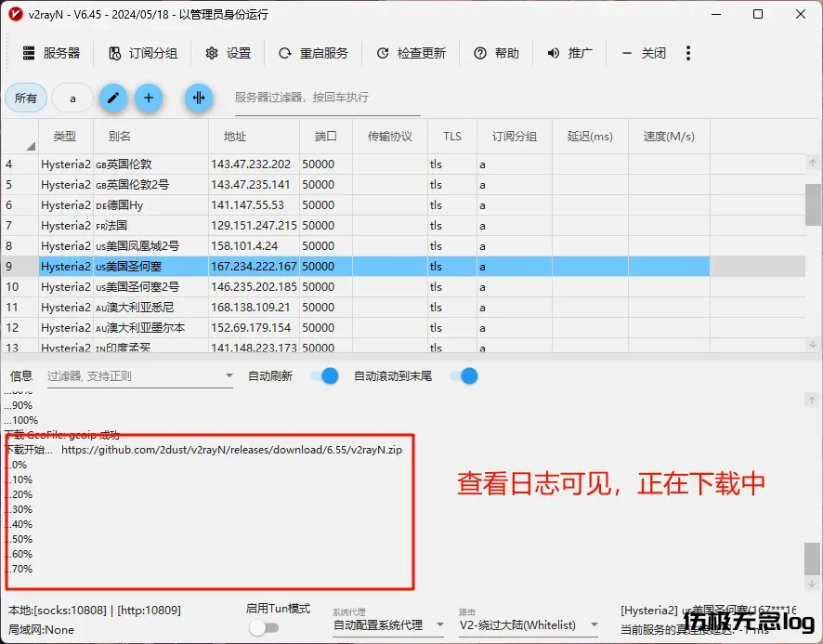This screenshot has width=823, height=644.
Task: Toggle the 自动滚动到末尾 auto-scroll switch
Action: coord(464,376)
